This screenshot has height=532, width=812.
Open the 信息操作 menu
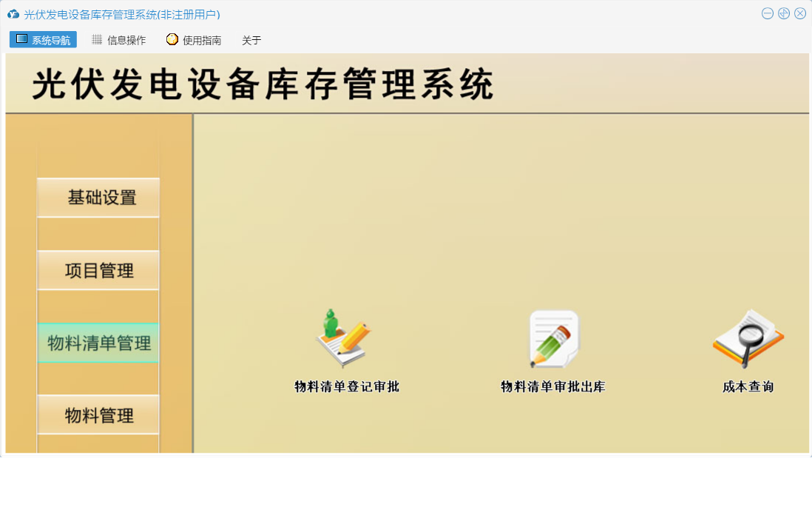tap(119, 40)
